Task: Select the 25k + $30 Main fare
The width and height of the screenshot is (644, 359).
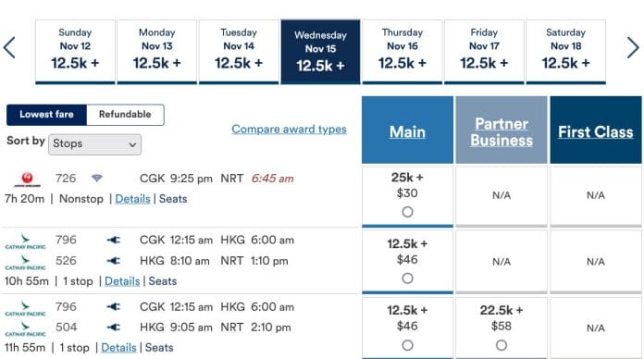Action: [x=407, y=212]
